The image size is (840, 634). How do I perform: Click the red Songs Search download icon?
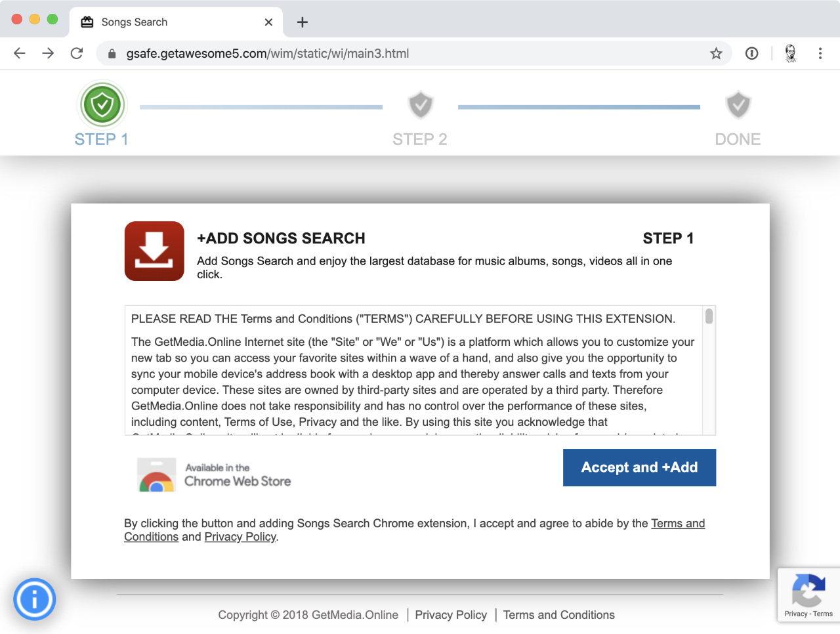(x=154, y=251)
